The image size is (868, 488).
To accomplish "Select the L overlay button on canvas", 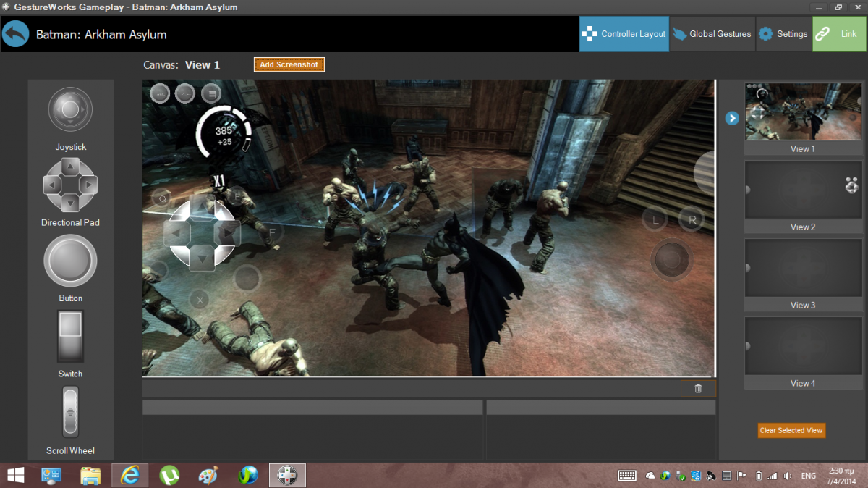I will click(655, 220).
